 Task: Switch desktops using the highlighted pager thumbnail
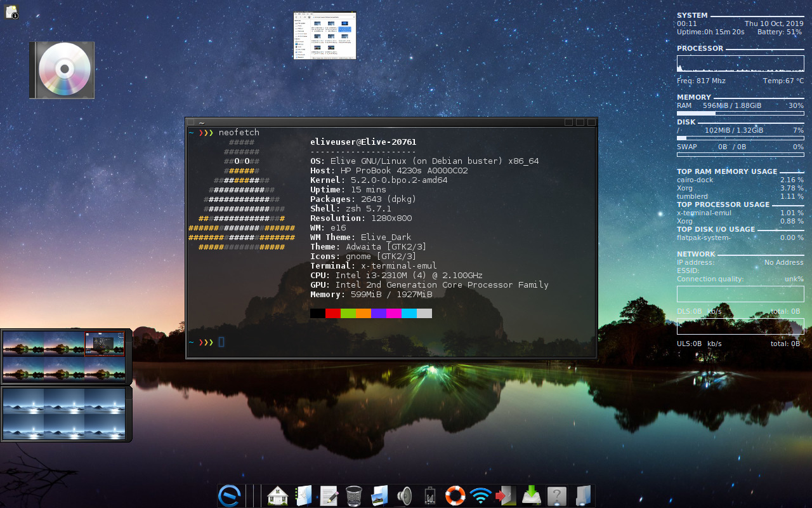(x=105, y=345)
